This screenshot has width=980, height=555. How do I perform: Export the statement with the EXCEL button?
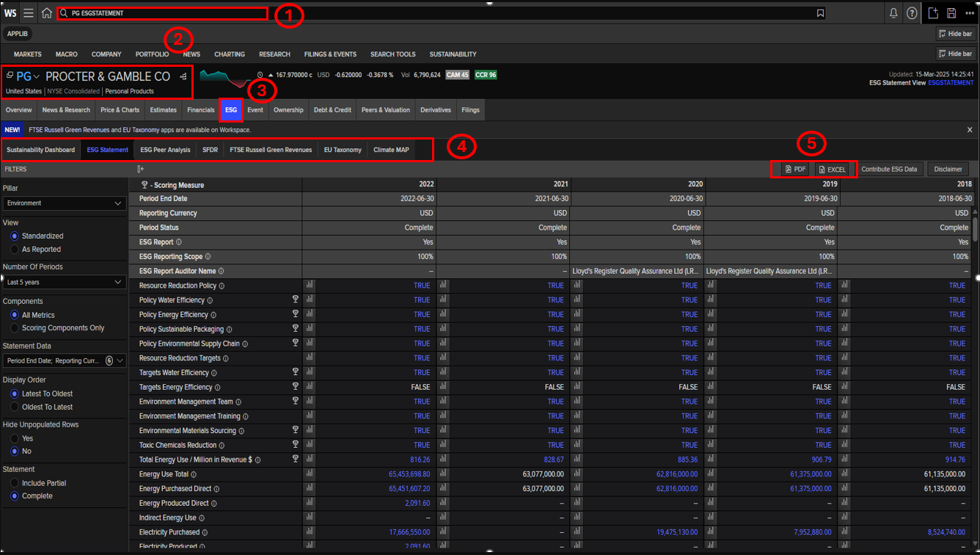[x=832, y=170]
